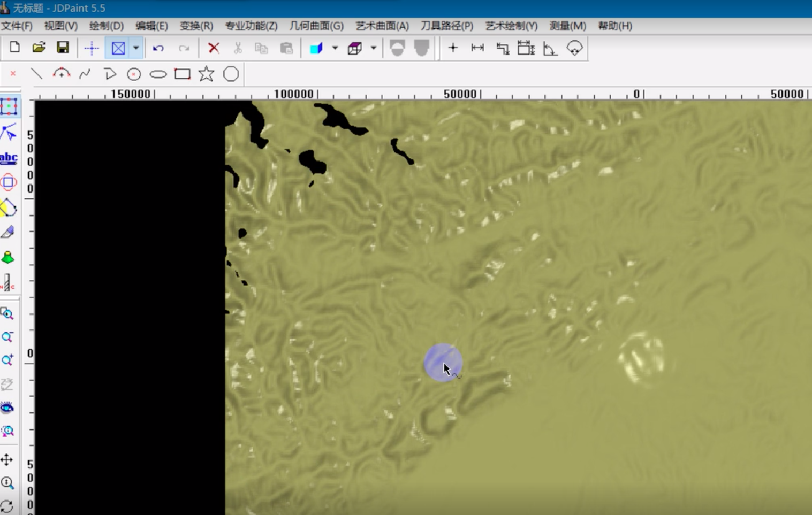Select the cyan shaded cube display icon
The width and height of the screenshot is (812, 515).
pos(316,48)
